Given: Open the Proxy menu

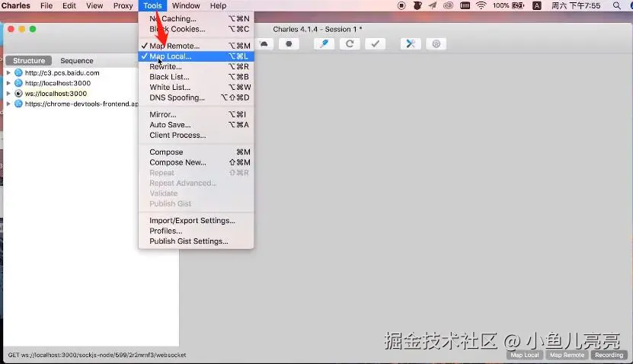Looking at the screenshot, I should (123, 5).
